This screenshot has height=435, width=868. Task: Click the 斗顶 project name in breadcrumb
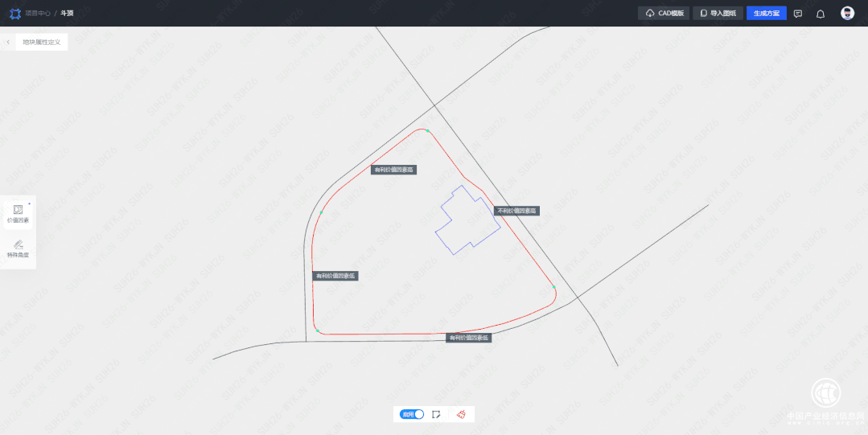tap(68, 14)
